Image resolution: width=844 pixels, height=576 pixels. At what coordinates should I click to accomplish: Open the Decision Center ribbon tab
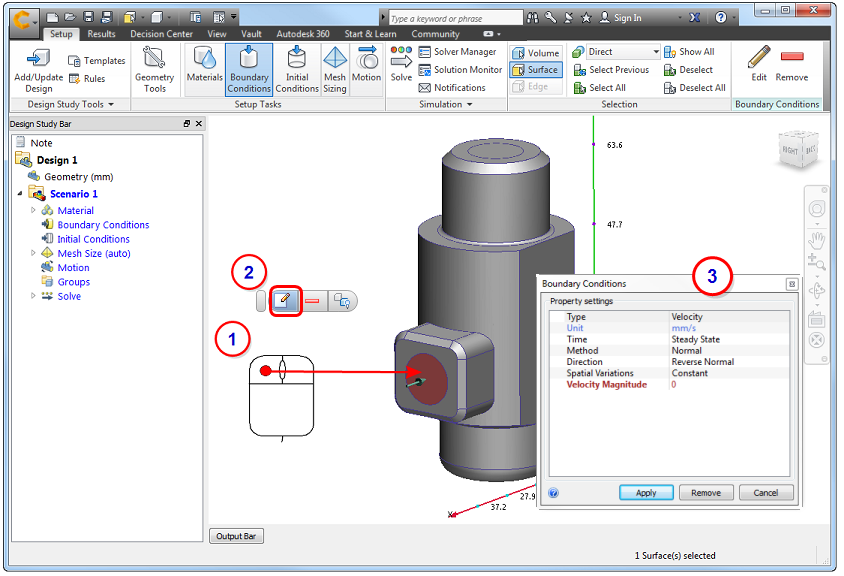click(x=161, y=33)
